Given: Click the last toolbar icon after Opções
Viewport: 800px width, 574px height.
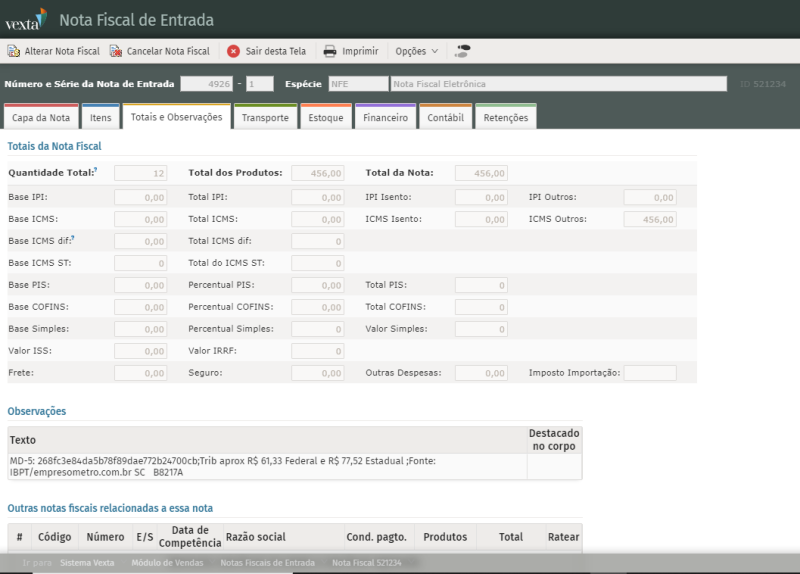Looking at the screenshot, I should (462, 51).
